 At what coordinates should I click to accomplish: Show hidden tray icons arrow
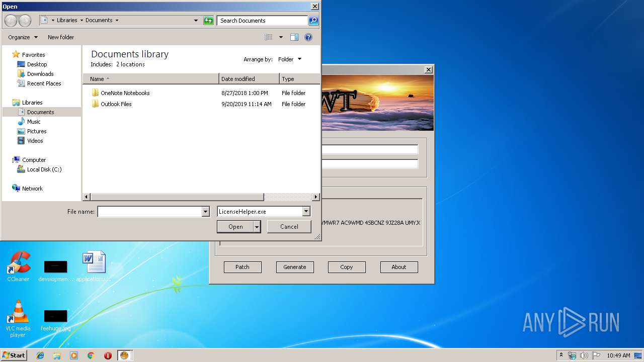point(561,355)
